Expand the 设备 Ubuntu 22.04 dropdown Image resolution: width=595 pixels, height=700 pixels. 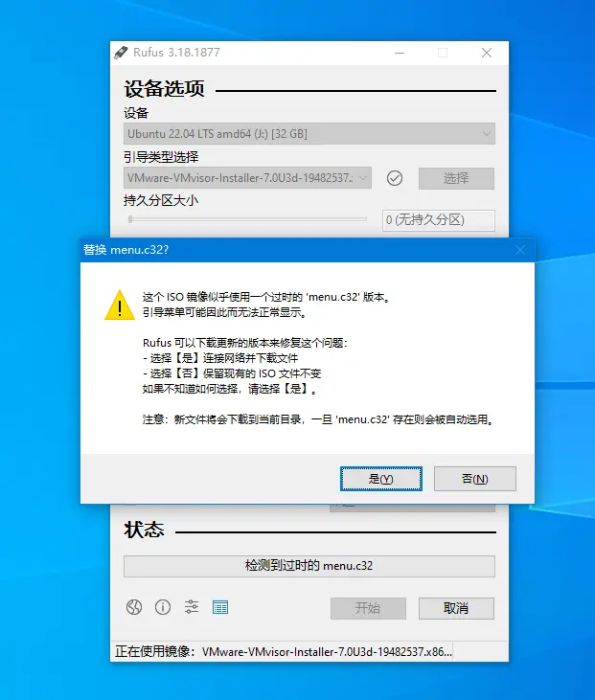click(309, 133)
